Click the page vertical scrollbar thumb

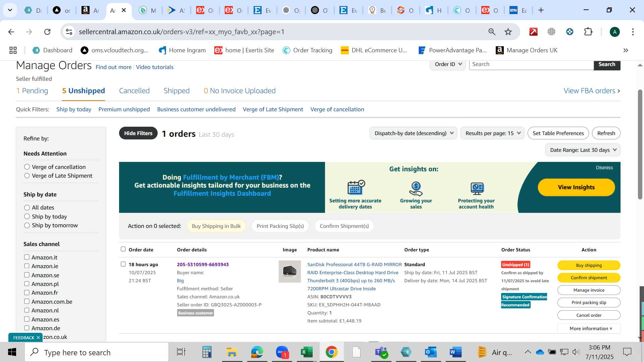(x=640, y=144)
